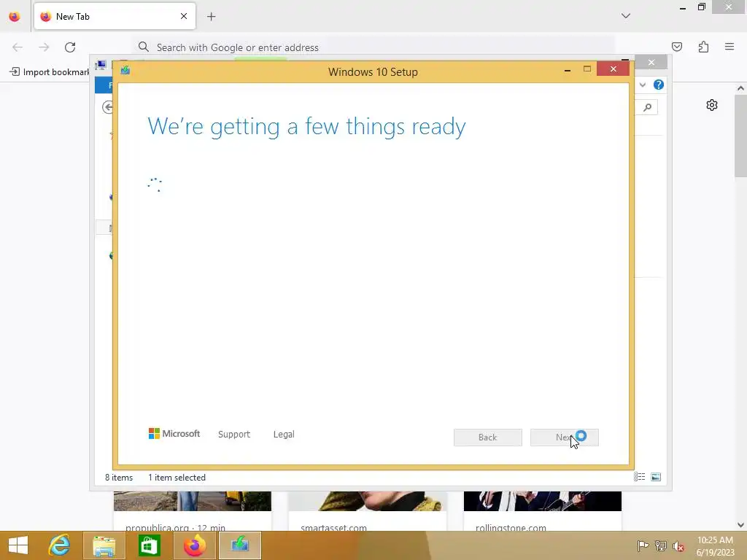Screen dimensions: 747x560
Task: Click Import bookmarks in Firefox toolbar
Action: coord(50,72)
